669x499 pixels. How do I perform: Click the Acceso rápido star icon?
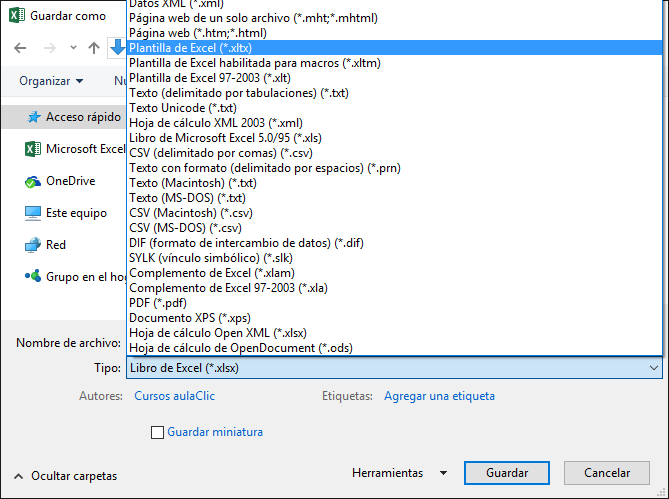tap(32, 117)
